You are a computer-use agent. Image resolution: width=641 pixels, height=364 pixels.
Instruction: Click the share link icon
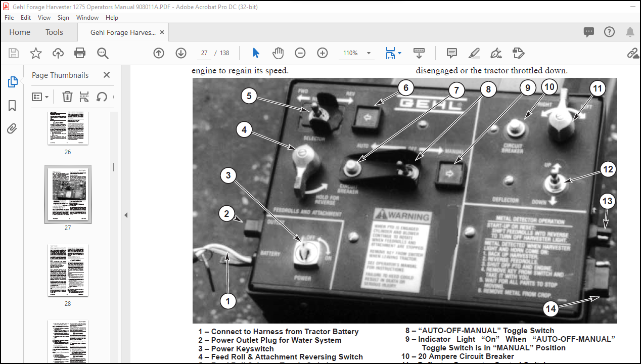(632, 53)
